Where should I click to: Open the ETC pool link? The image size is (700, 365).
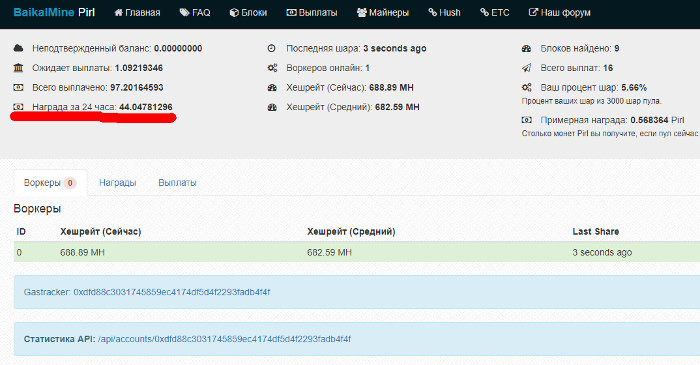[x=494, y=13]
